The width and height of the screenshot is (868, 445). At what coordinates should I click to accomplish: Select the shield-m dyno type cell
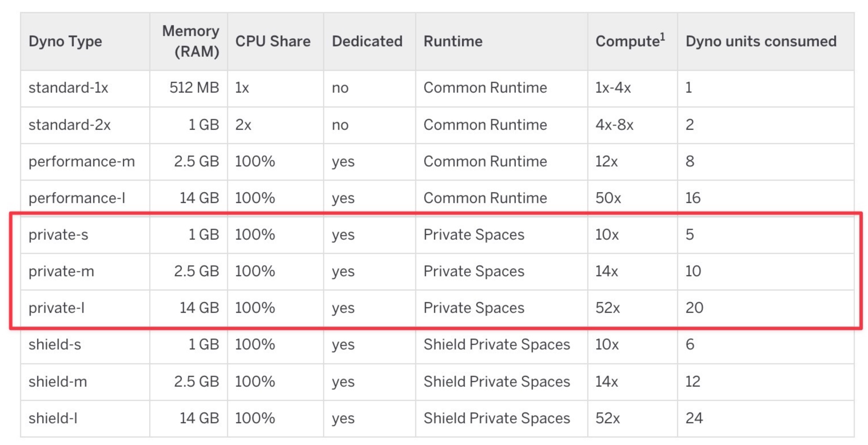[x=58, y=382]
